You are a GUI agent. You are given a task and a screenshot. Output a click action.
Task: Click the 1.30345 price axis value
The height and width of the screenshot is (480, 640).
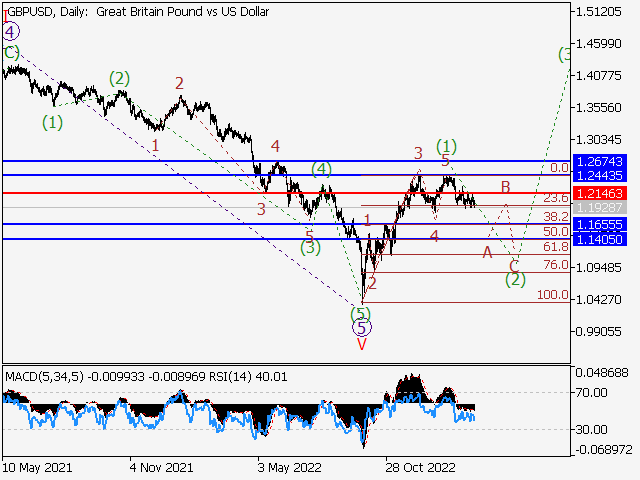(598, 140)
